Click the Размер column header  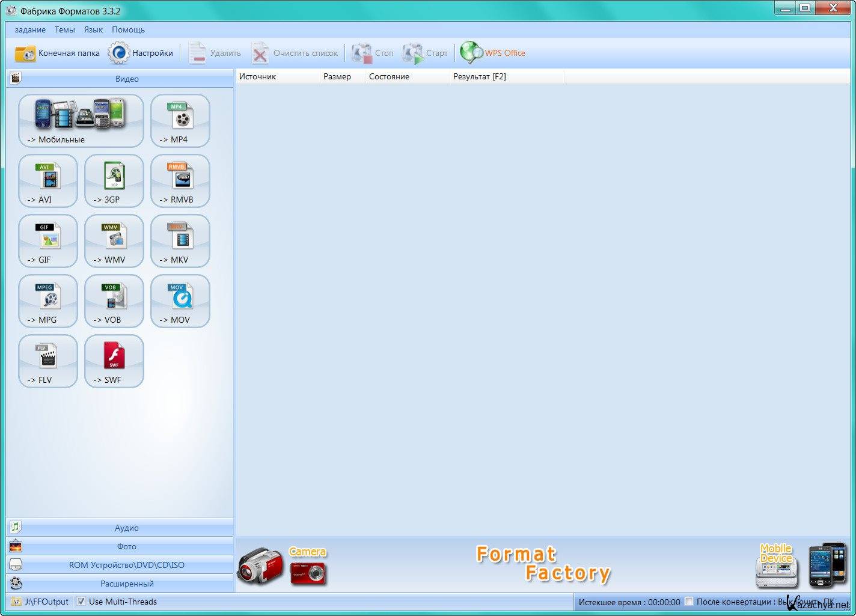click(343, 76)
